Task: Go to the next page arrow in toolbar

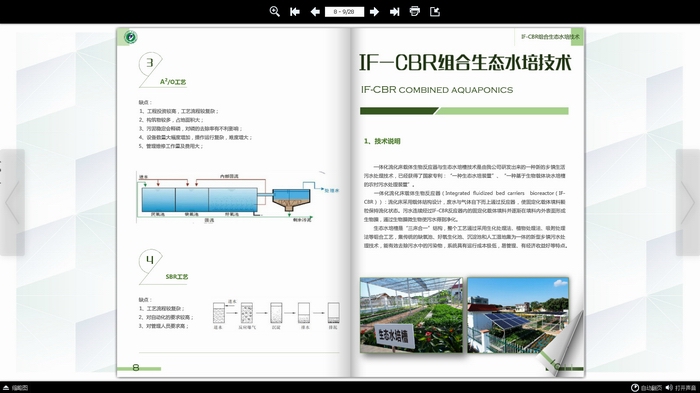Action: (375, 12)
